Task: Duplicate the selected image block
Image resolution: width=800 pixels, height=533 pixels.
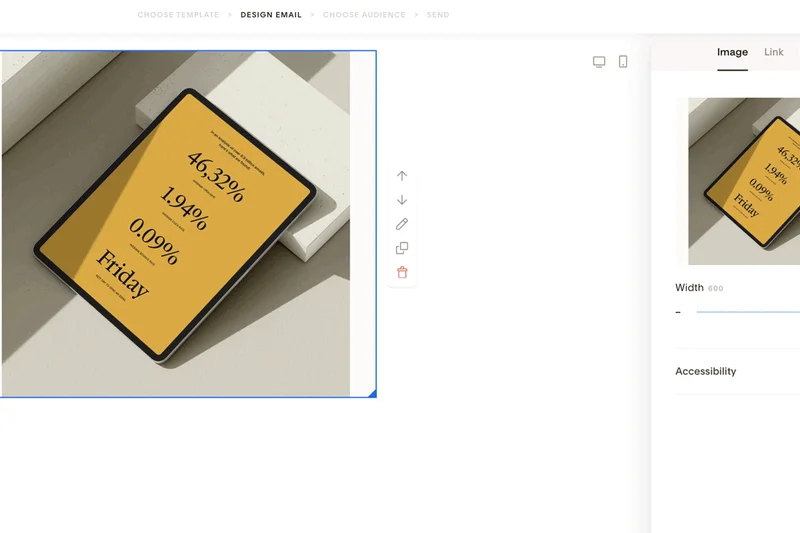Action: (x=402, y=248)
